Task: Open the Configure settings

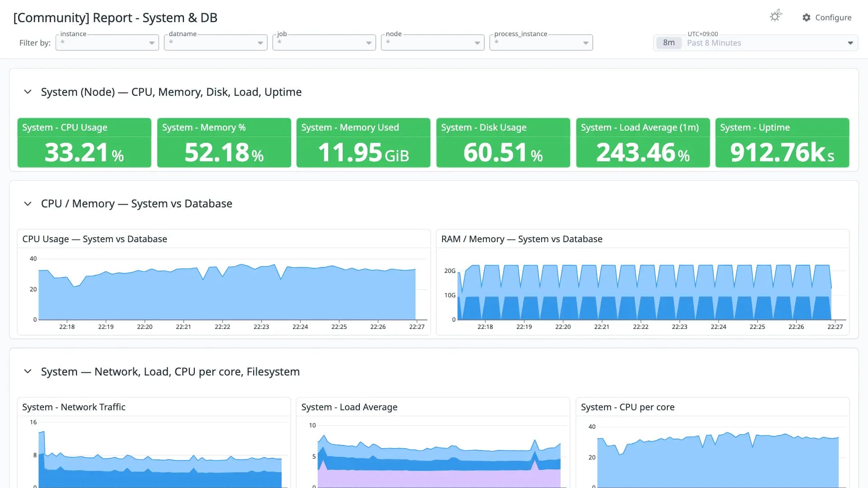Action: 827,17
